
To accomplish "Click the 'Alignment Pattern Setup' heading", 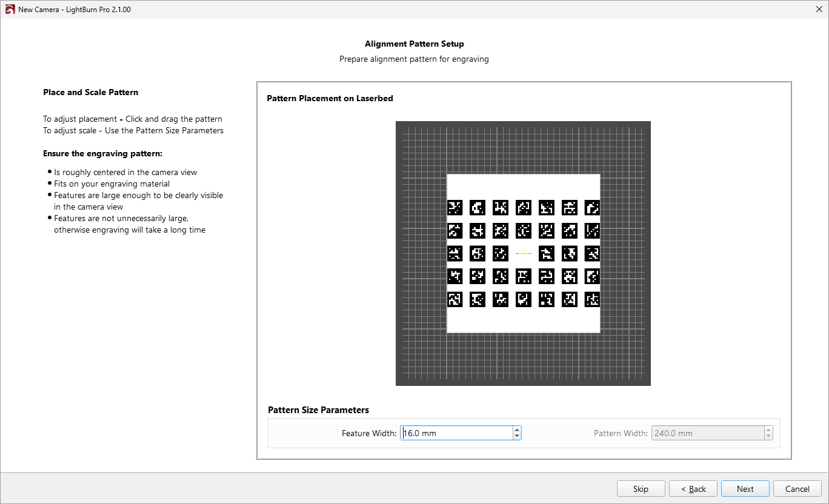I will click(x=414, y=44).
